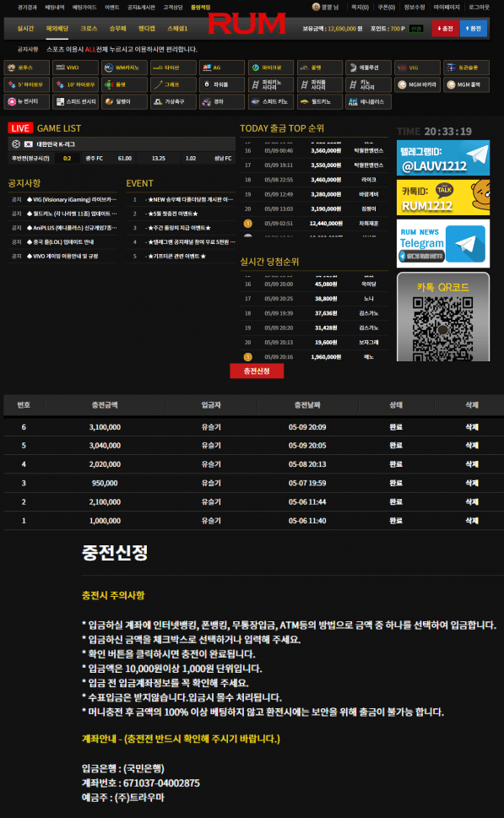504x818 pixels.
Task: Open the WM카지노 button
Action: coord(125,68)
